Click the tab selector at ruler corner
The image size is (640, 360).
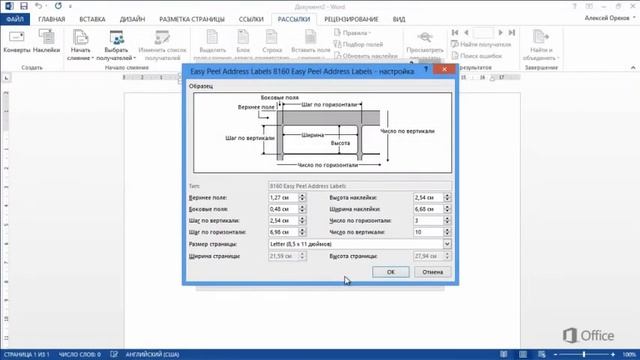coord(6,78)
